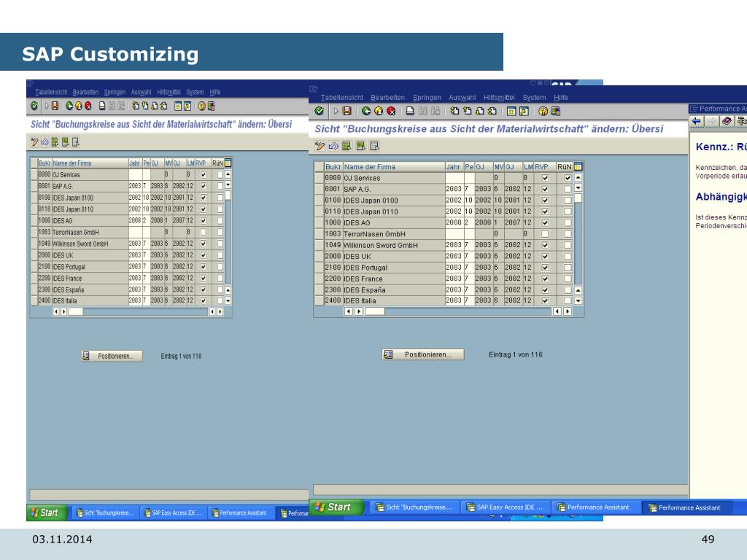Toggle RüN checkbox for OJ Services in right window
The width and height of the screenshot is (747, 560).
568,178
